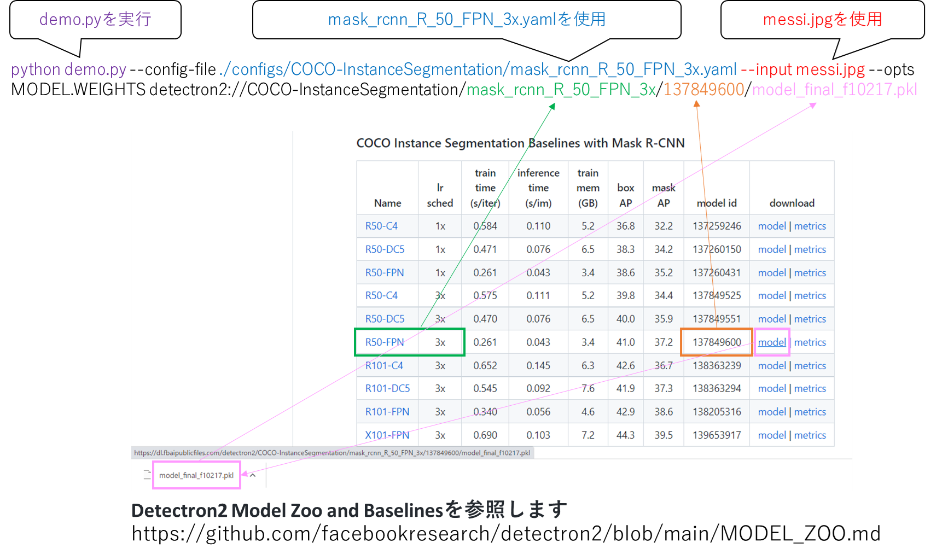Select the R101-DC5 config link
Image resolution: width=948 pixels, height=560 pixels.
387,388
